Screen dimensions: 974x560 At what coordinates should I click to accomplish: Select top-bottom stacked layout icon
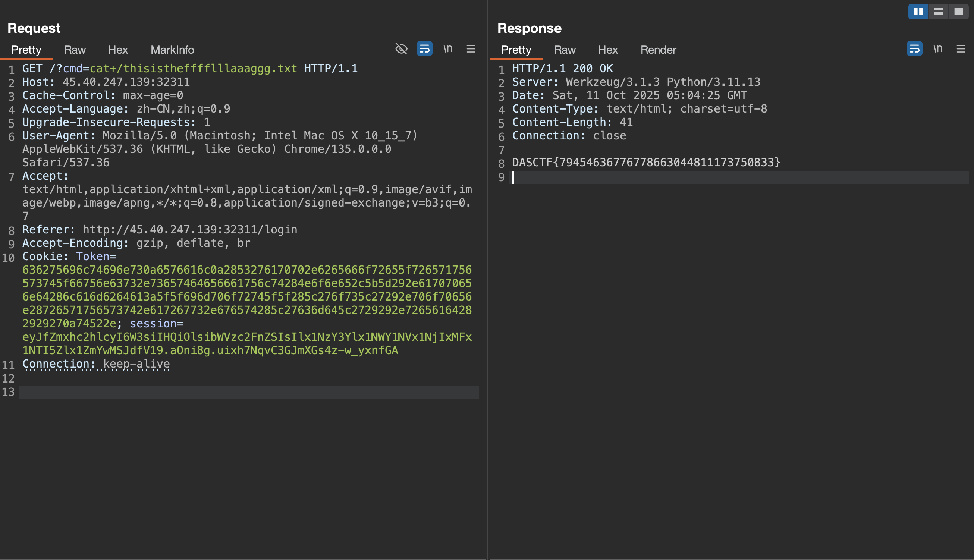pyautogui.click(x=938, y=12)
